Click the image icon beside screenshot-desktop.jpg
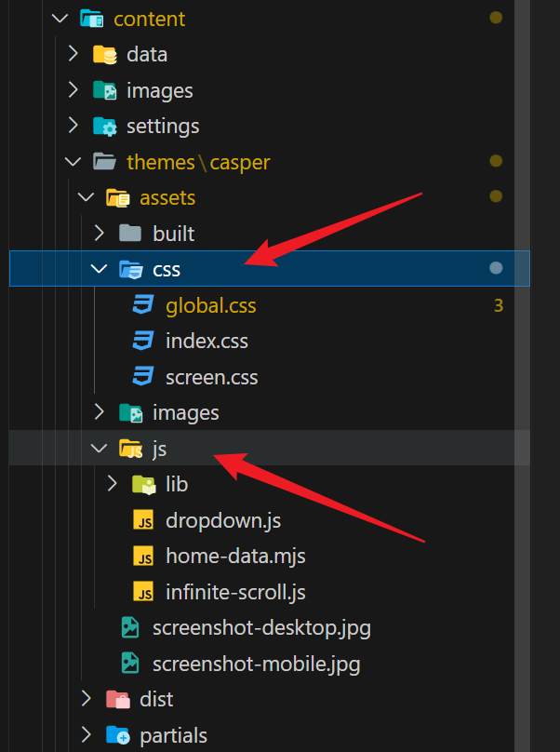Viewport: 560px width, 752px height. 130,628
